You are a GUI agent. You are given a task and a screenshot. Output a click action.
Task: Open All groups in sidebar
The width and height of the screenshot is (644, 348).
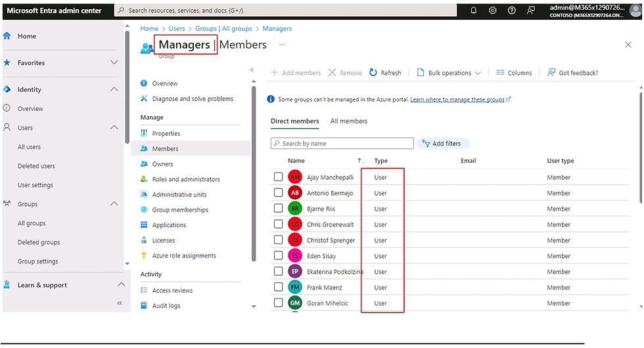[x=32, y=223]
